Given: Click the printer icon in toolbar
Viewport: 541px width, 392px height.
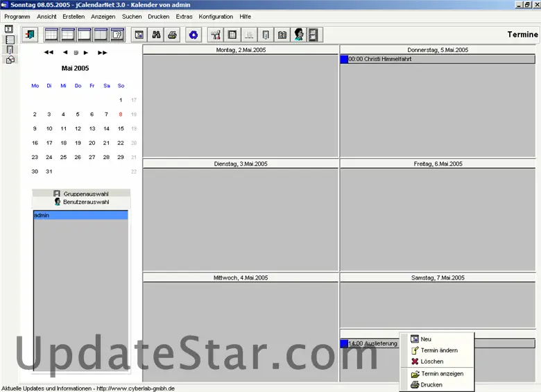Looking at the screenshot, I should tap(172, 35).
